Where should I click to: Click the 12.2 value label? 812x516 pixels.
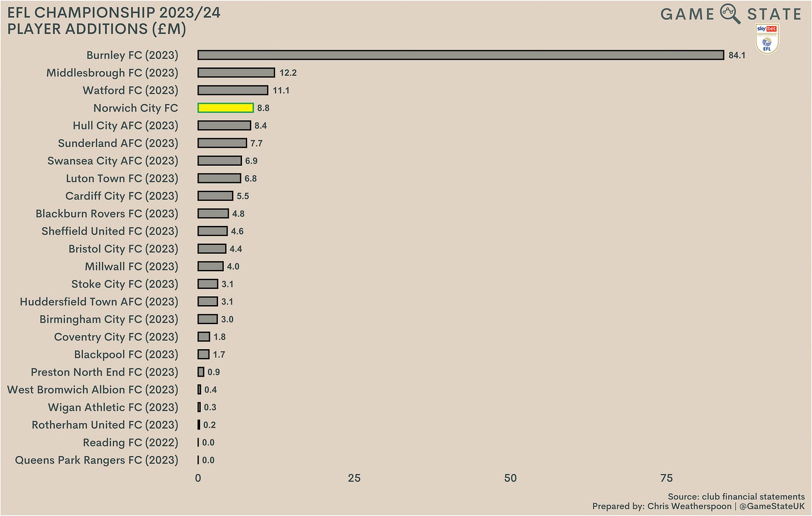[288, 73]
